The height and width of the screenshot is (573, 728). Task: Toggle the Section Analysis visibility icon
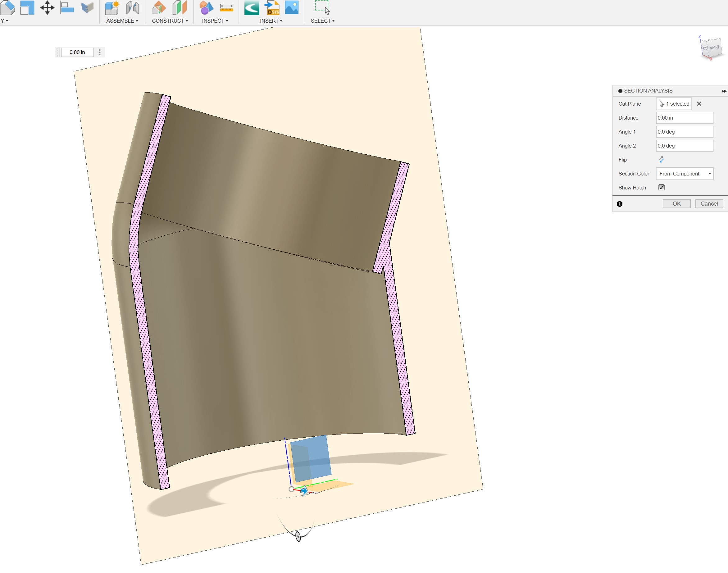pyautogui.click(x=620, y=91)
